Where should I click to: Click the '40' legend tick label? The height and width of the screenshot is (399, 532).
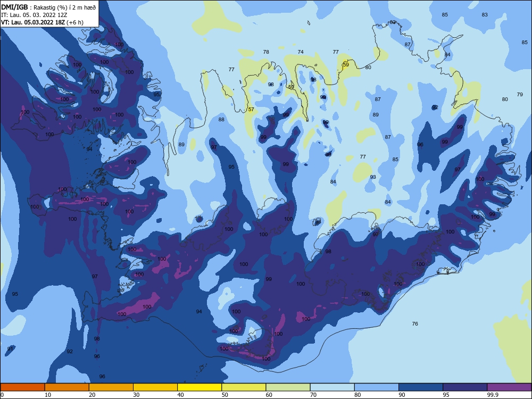click(x=181, y=395)
